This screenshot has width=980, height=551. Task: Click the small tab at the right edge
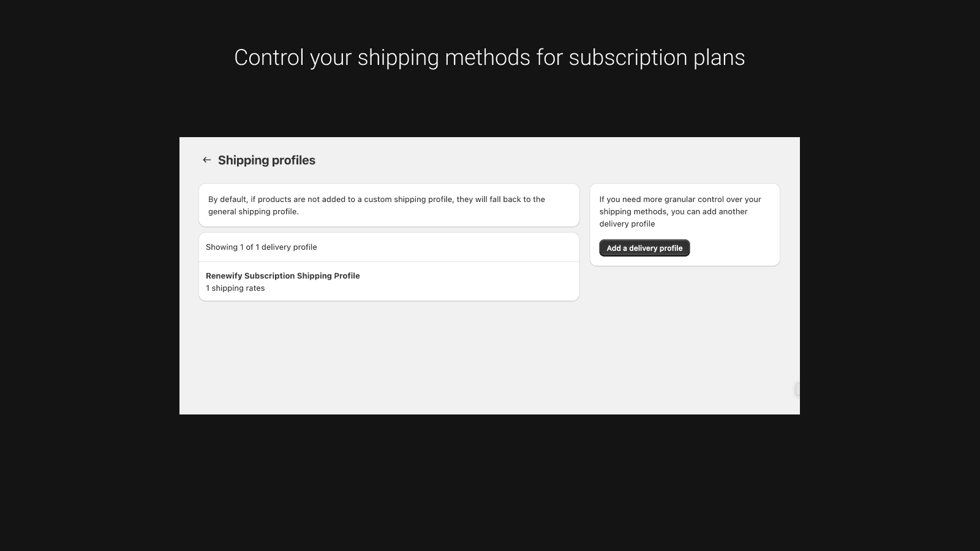coord(797,389)
